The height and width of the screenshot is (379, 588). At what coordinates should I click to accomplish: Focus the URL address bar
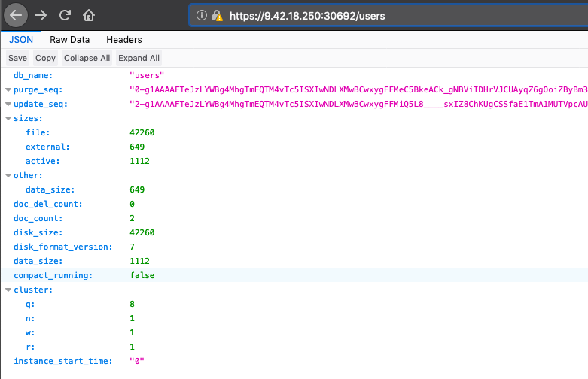pyautogui.click(x=388, y=15)
